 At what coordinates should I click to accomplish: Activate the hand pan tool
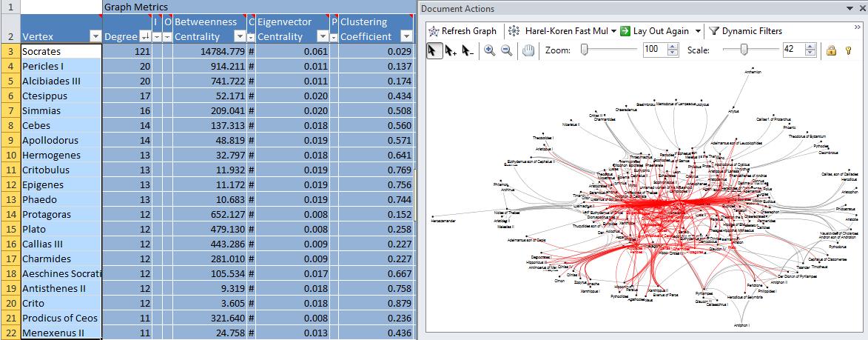528,50
